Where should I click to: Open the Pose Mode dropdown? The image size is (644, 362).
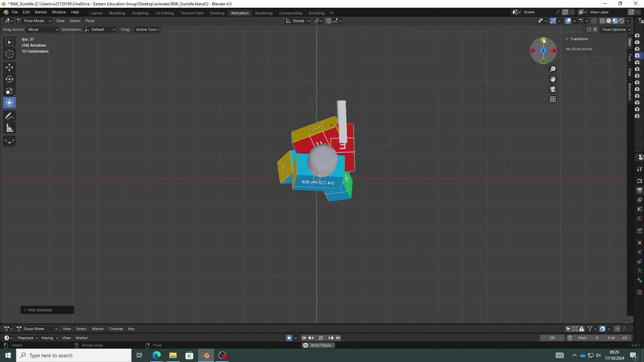pos(34,21)
